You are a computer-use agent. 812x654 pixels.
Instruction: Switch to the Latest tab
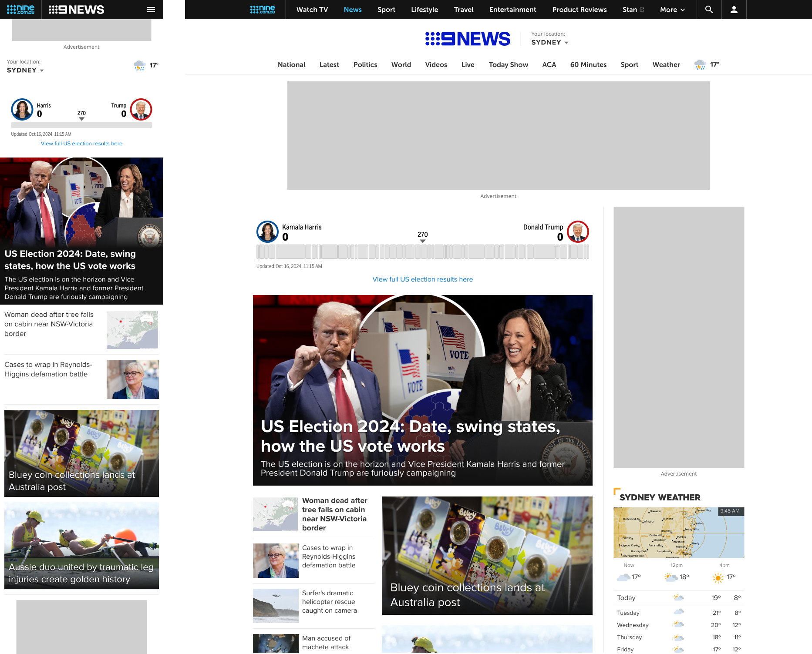pos(329,64)
